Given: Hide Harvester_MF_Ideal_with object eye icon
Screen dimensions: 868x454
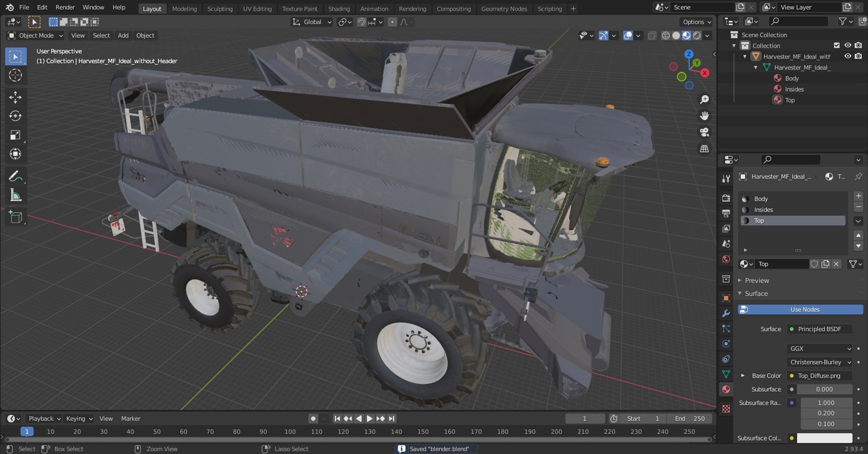Looking at the screenshot, I should click(x=848, y=56).
